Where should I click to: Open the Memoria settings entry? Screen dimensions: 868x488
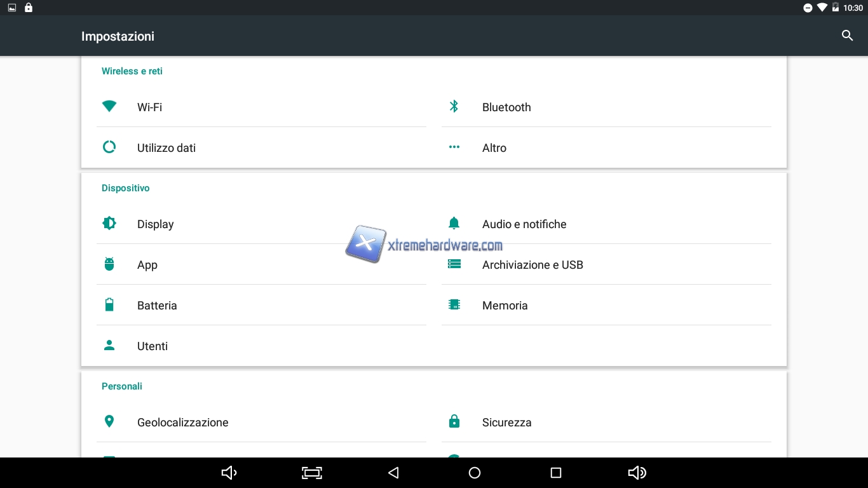[505, 306]
